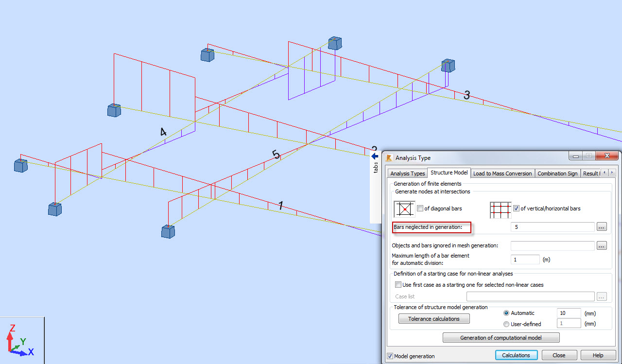Open the Combination Sign tab

coord(557,173)
